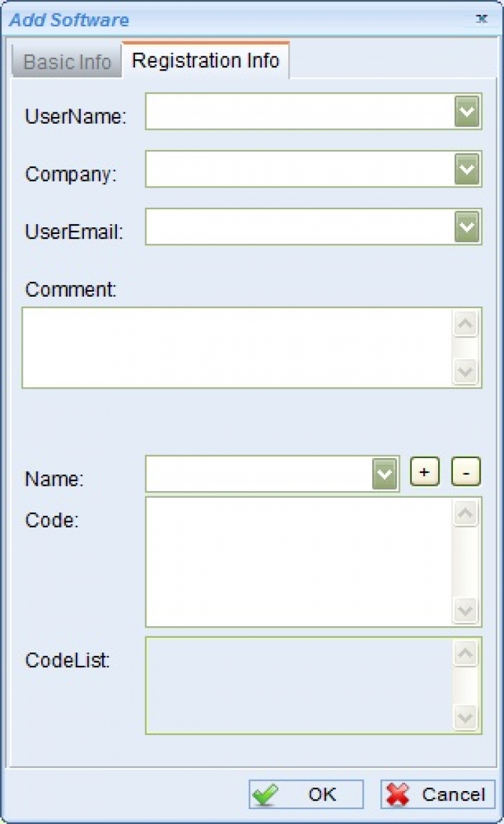The image size is (504, 824).
Task: Select the Registration Info tab
Action: (206, 61)
